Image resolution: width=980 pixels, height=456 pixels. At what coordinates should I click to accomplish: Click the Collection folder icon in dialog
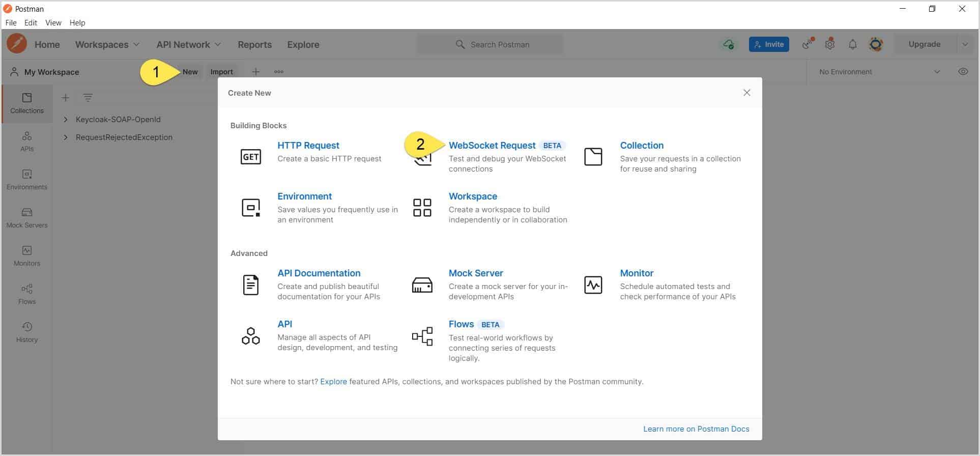(x=593, y=157)
